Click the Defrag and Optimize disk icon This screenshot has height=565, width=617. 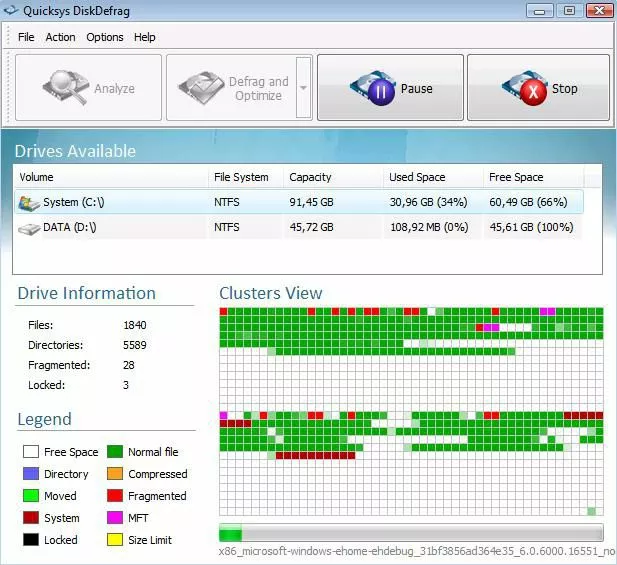pos(201,87)
